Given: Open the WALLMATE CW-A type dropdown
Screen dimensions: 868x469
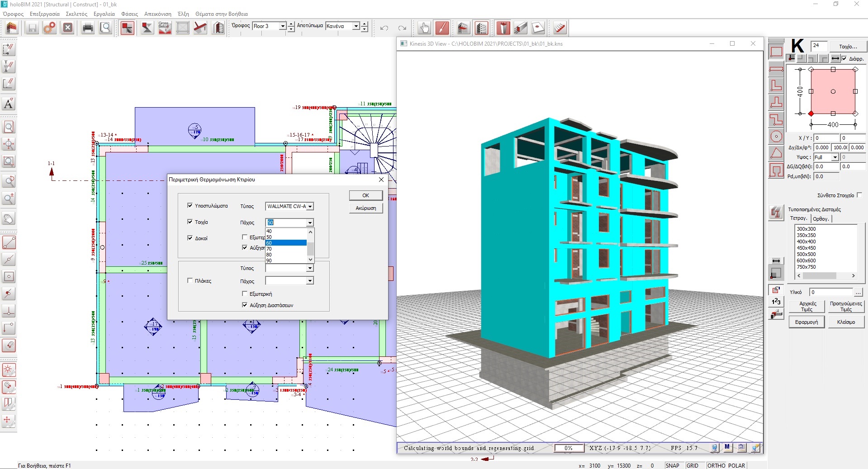Looking at the screenshot, I should [x=289, y=206].
